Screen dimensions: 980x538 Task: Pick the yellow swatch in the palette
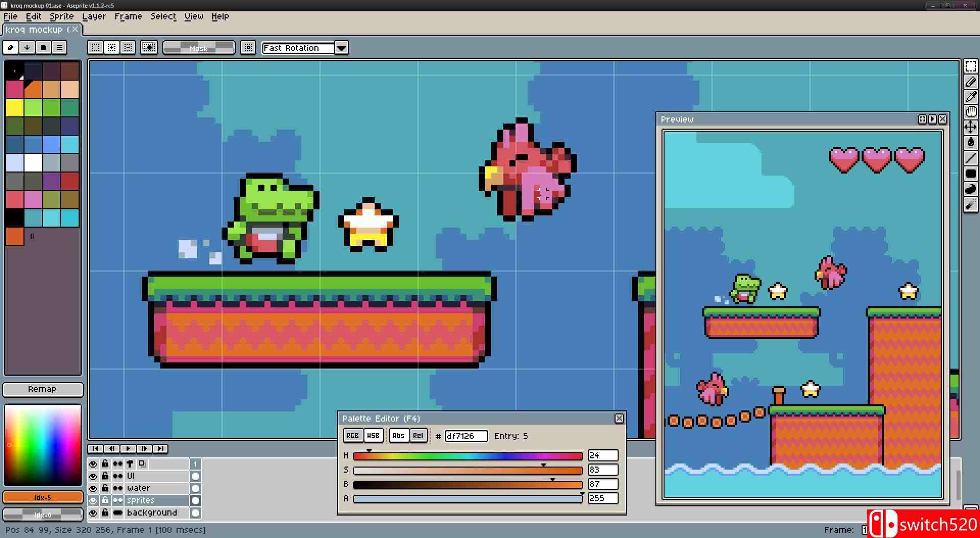14,108
